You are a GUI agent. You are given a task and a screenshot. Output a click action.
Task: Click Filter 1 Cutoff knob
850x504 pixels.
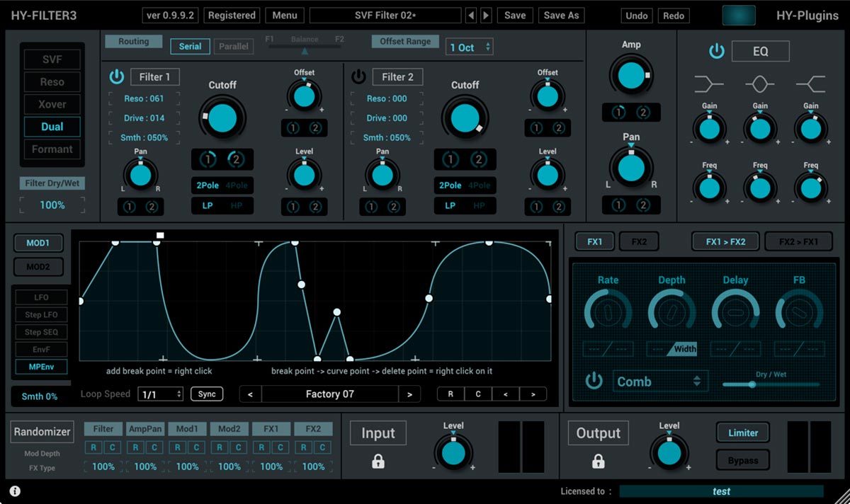coord(222,118)
